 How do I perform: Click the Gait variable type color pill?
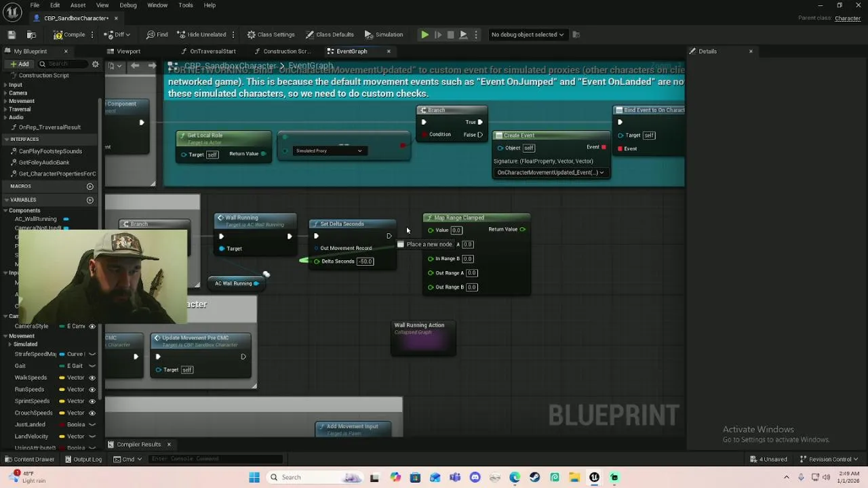point(62,366)
